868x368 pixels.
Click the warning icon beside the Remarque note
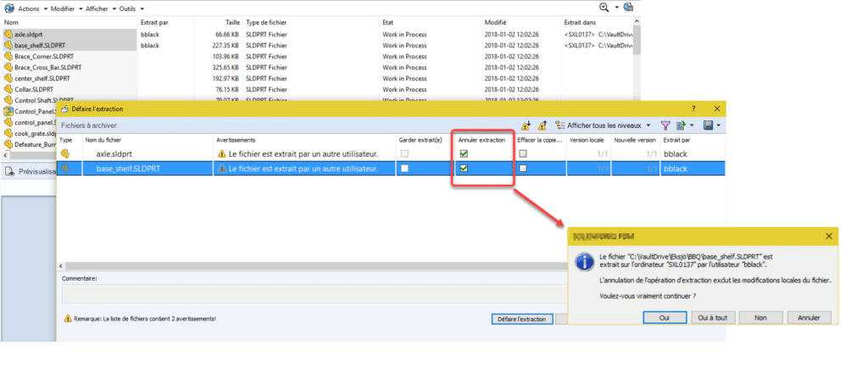point(68,319)
